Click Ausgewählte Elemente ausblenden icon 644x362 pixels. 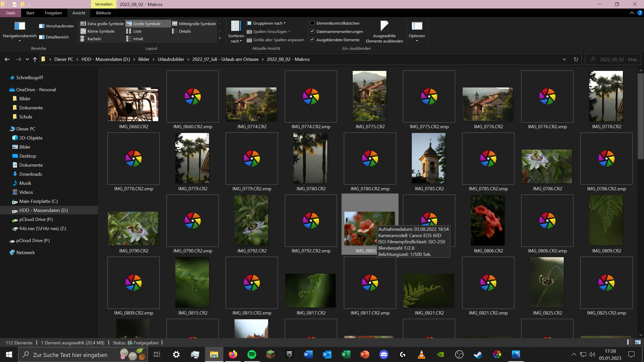[x=384, y=26]
